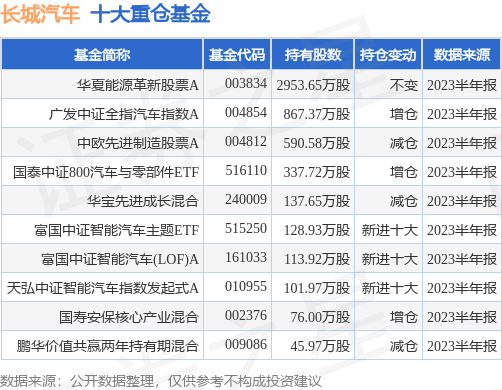Click 增仓 in the 国泰中证800 row

[x=404, y=172]
